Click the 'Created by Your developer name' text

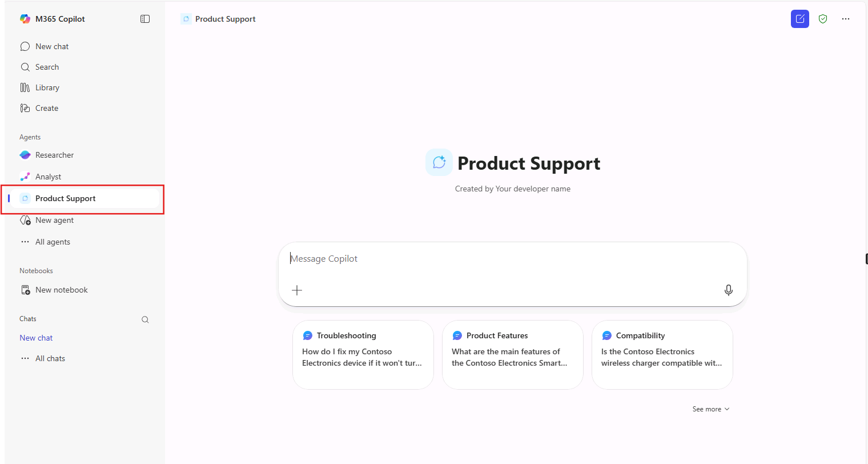513,189
